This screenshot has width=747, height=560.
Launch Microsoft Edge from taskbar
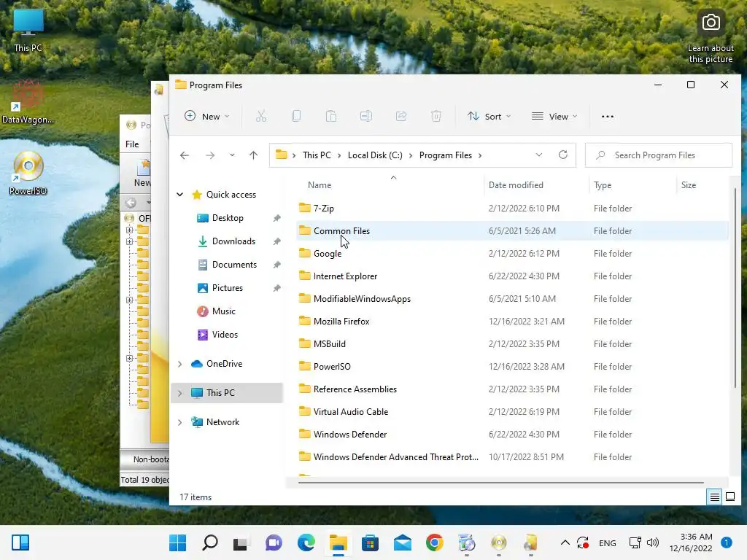(x=306, y=542)
